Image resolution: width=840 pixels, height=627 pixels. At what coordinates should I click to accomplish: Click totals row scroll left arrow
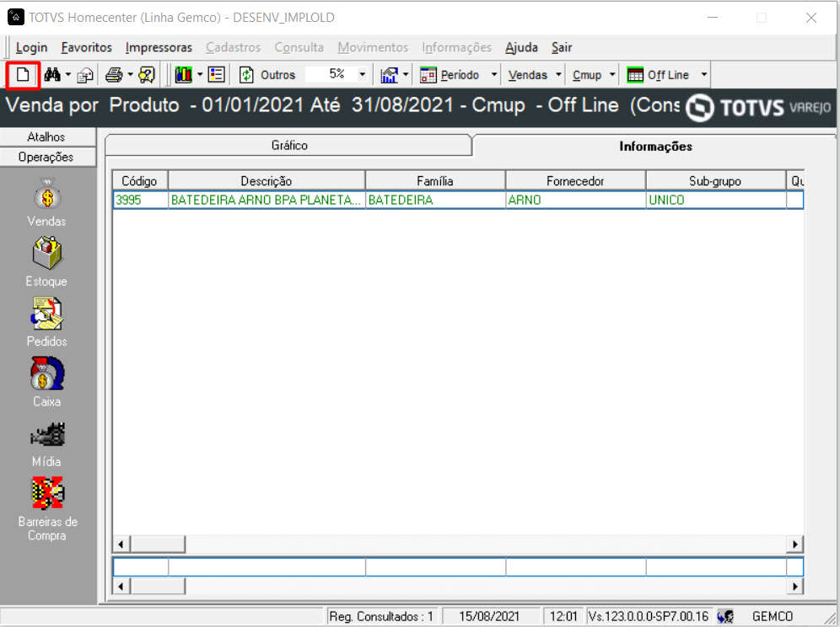pos(121,587)
